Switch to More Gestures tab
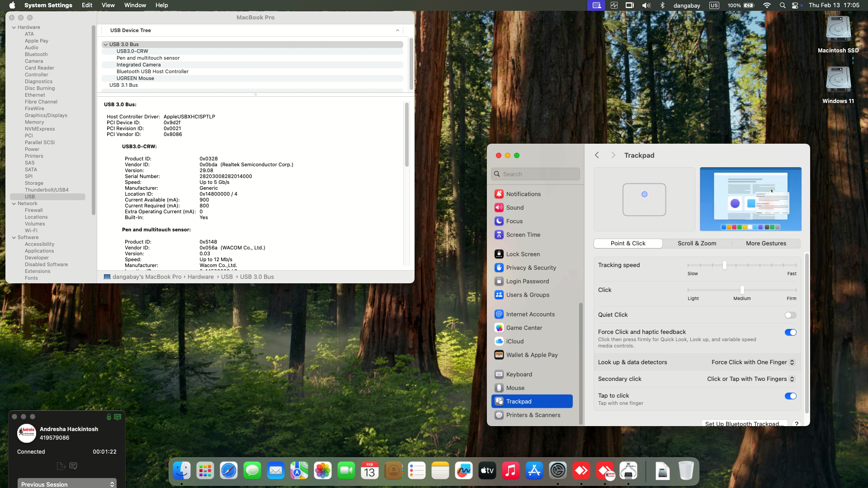This screenshot has height=488, width=868. pos(766,243)
